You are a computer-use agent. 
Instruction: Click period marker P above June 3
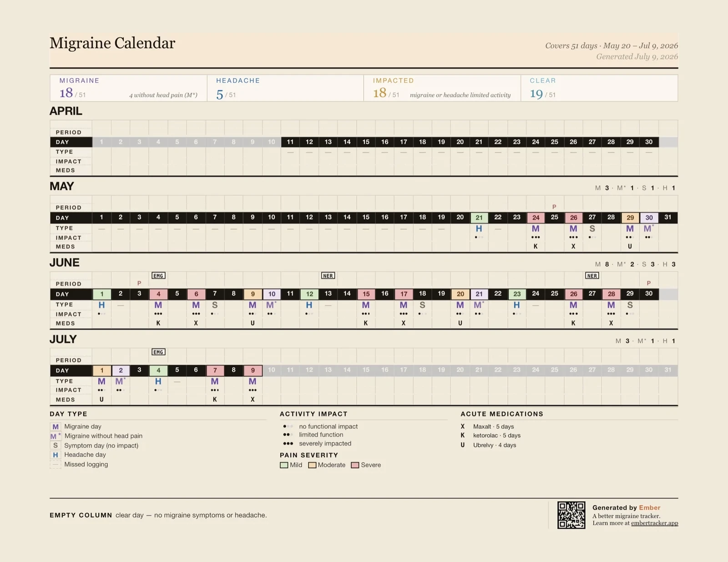pyautogui.click(x=139, y=283)
